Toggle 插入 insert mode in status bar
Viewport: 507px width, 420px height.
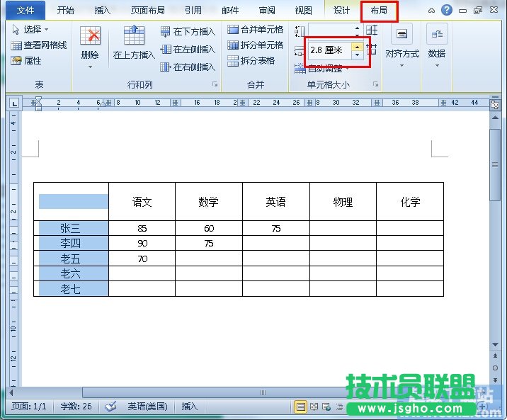[x=190, y=407]
